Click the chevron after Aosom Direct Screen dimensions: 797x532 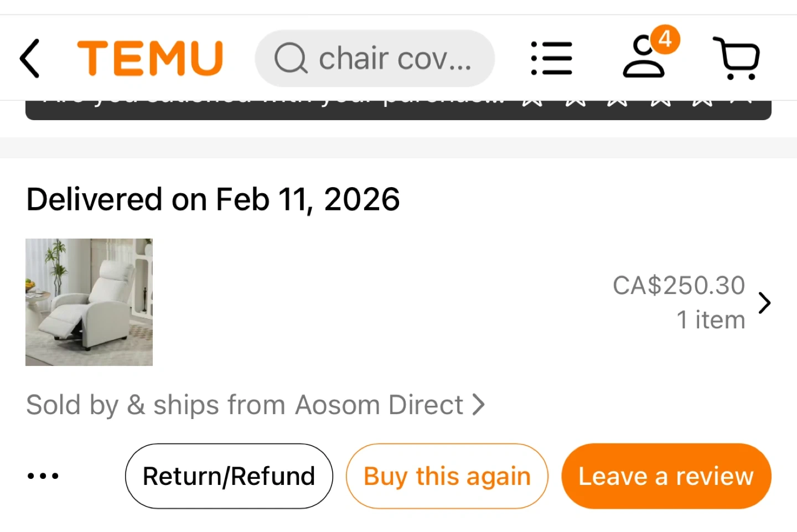coord(479,405)
